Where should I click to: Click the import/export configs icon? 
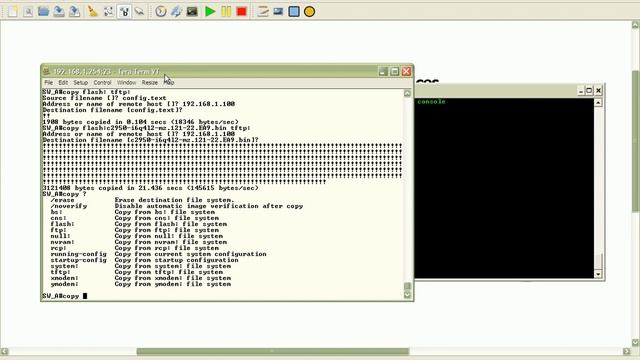click(176, 11)
